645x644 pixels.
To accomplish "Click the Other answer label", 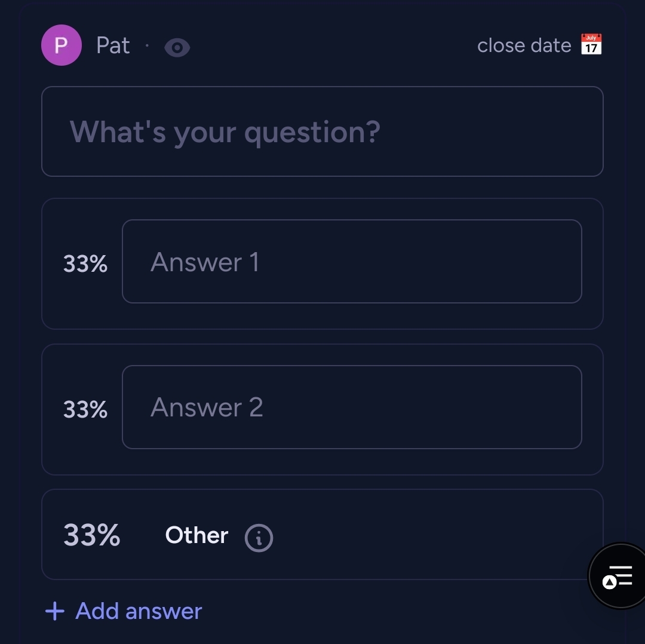I will (x=196, y=535).
